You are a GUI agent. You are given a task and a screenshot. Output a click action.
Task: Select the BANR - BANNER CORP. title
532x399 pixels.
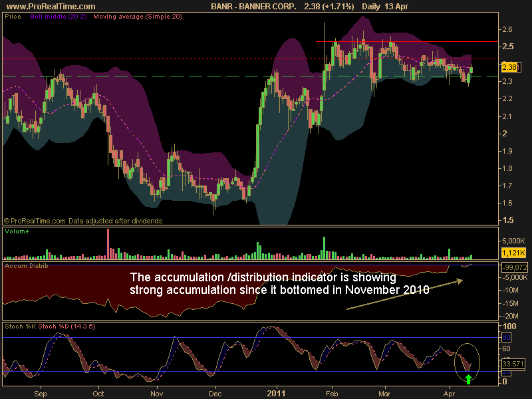pyautogui.click(x=253, y=7)
